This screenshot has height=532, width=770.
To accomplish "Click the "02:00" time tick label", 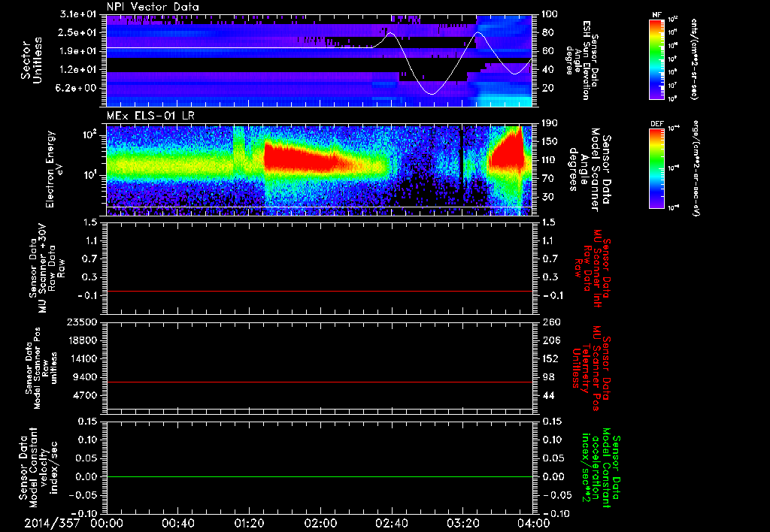I will tap(320, 523).
